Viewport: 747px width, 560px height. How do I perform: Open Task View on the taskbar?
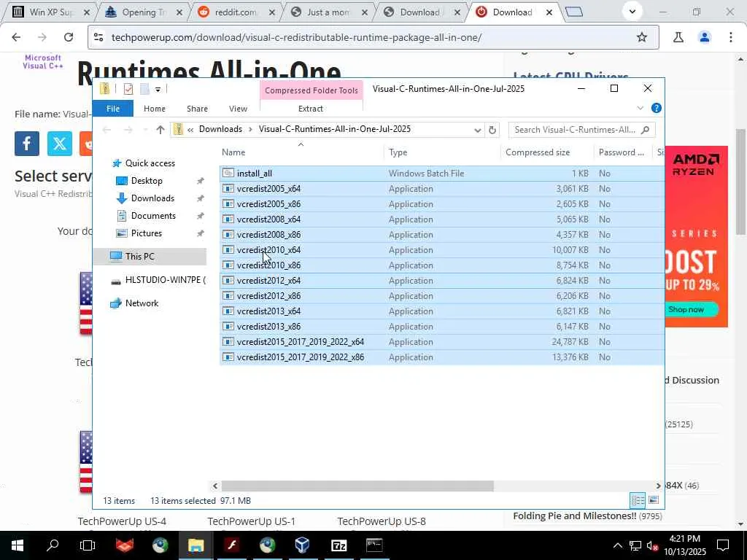(88, 545)
